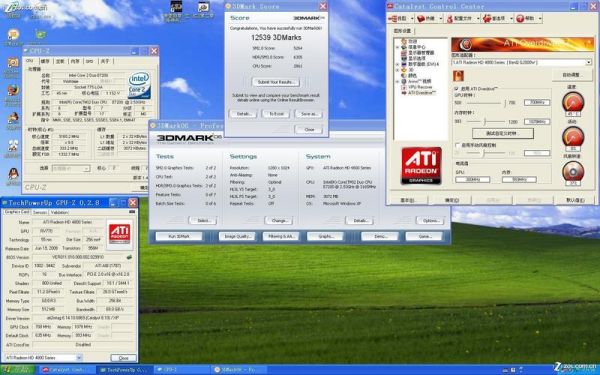Open the view toolbar dropdown arrow in Catalyst
The height and width of the screenshot is (375, 600).
(412, 18)
